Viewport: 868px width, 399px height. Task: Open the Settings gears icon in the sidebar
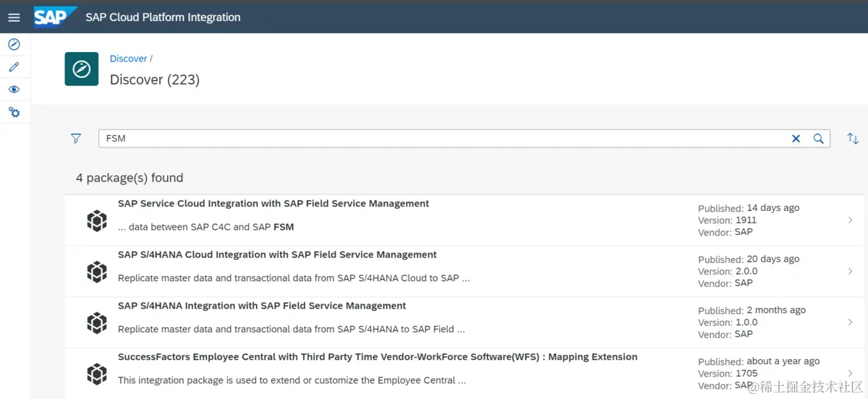14,113
